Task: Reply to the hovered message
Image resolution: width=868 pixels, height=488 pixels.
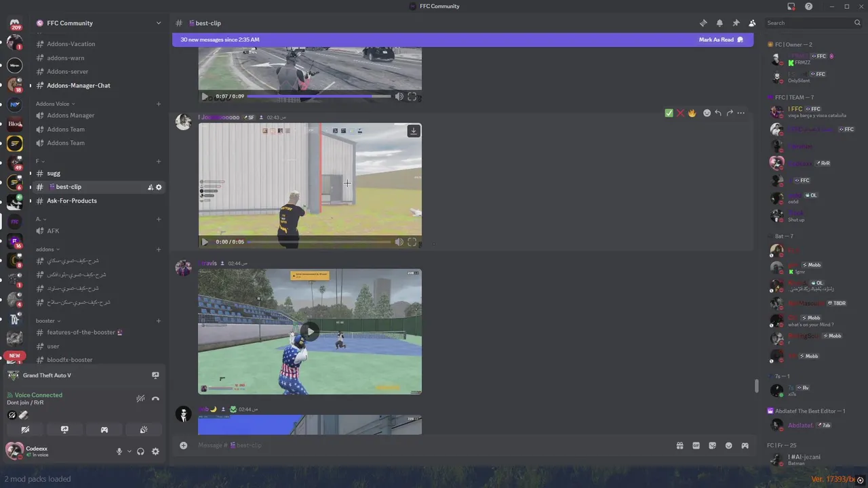Action: pyautogui.click(x=718, y=113)
